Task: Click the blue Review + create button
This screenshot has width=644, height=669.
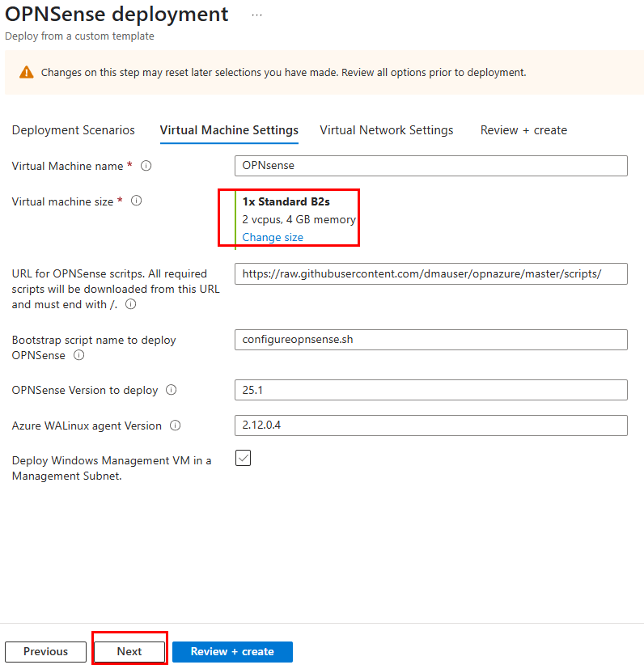Action: coord(232,651)
